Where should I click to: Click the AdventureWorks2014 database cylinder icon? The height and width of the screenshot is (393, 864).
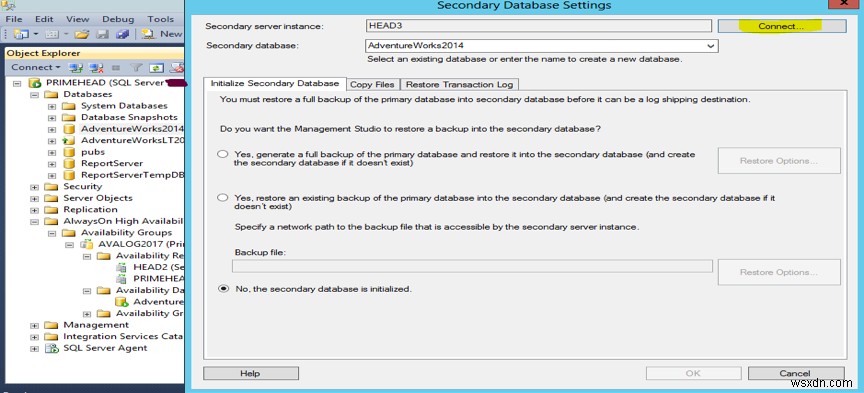[69, 129]
